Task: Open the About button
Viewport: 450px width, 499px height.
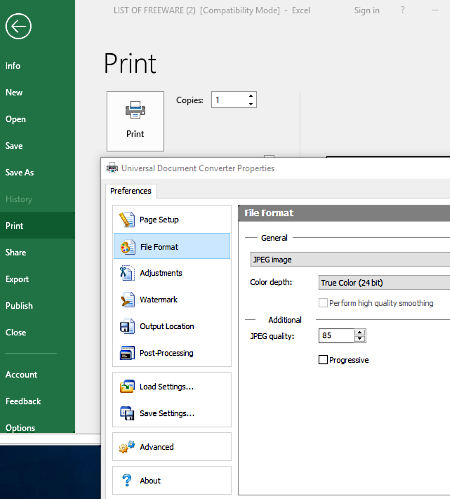Action: 172,480
